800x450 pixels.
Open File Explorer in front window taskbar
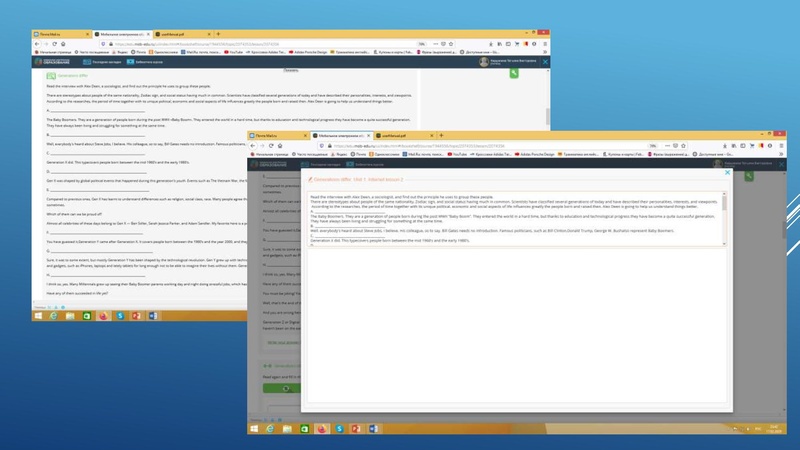286,428
